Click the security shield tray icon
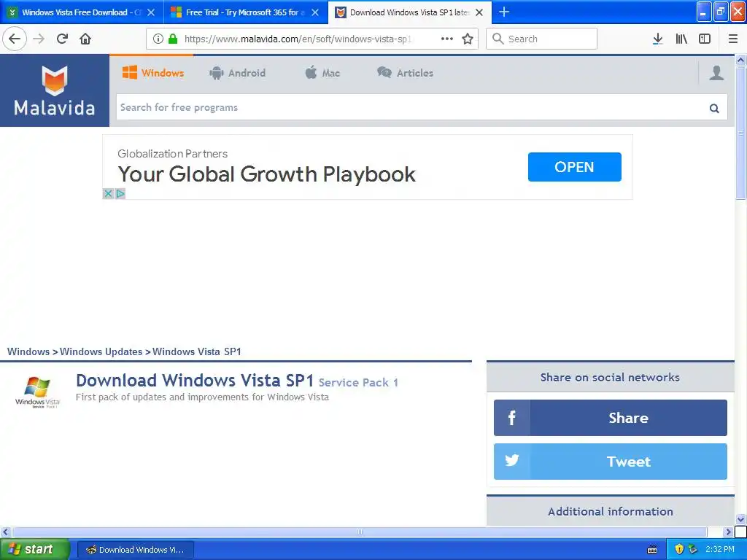 tap(679, 549)
